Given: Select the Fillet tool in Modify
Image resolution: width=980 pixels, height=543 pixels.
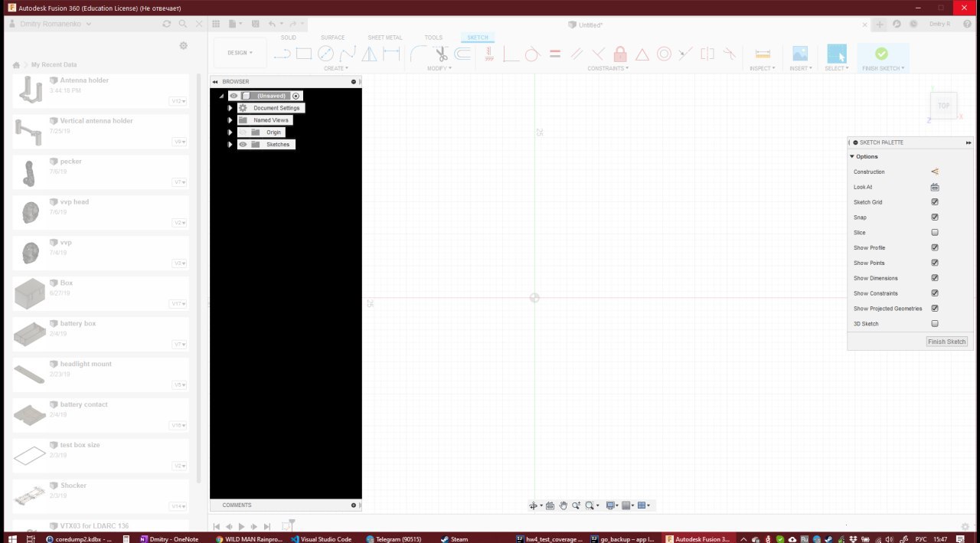Looking at the screenshot, I should click(x=418, y=54).
